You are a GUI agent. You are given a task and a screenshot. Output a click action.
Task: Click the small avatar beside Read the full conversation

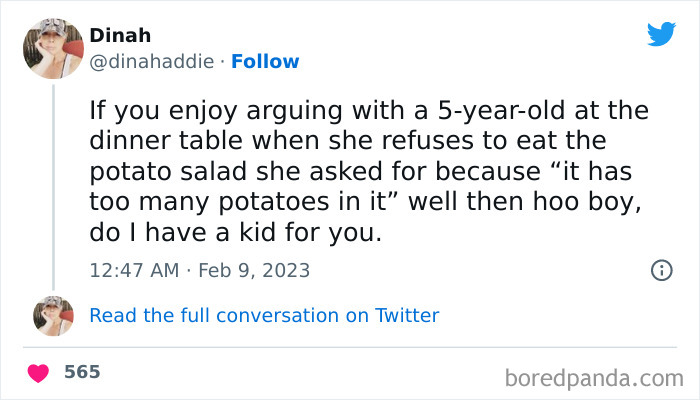click(x=53, y=316)
